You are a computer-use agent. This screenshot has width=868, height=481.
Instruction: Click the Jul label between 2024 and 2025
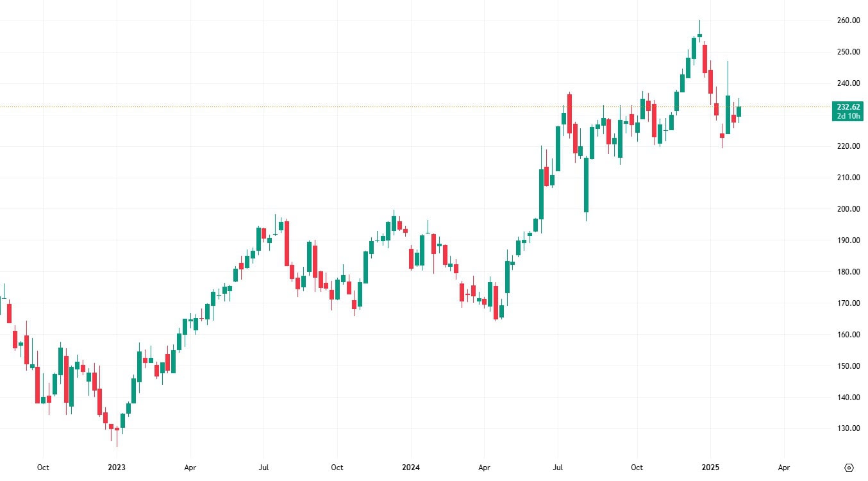click(x=558, y=468)
